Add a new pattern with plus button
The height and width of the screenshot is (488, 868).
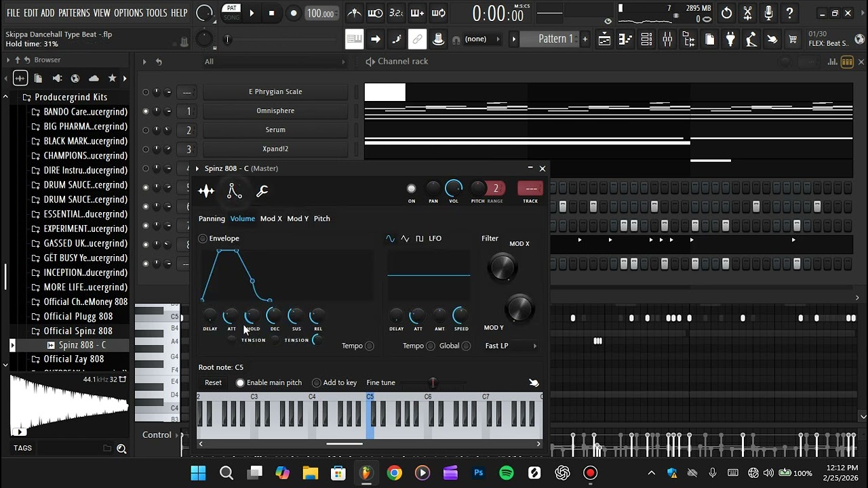(585, 39)
